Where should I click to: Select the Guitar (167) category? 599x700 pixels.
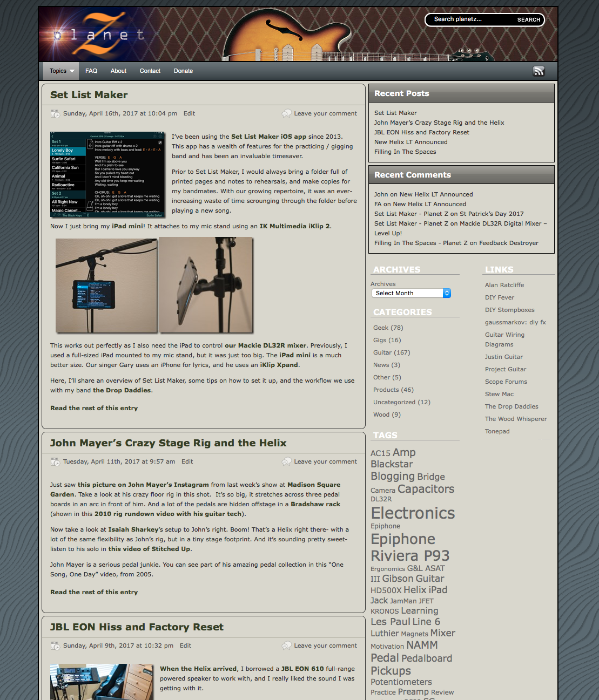392,352
